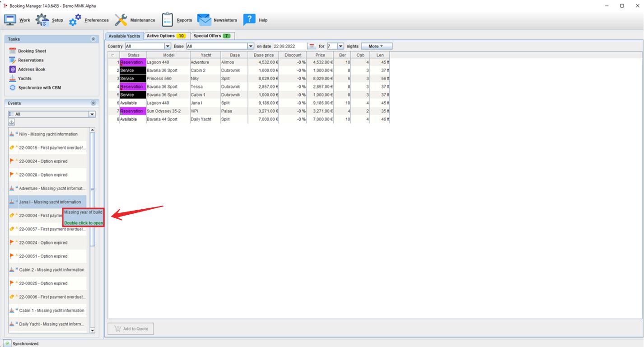644x348 pixels.
Task: Click the Alimos base cell
Action: 234,62
